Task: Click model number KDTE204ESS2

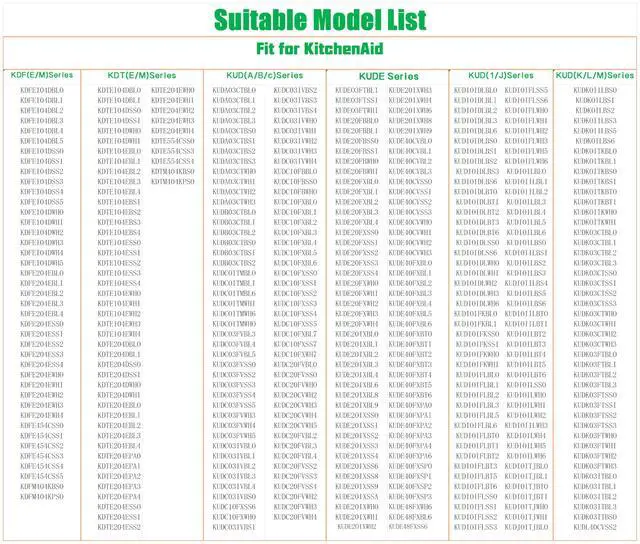Action: [x=119, y=527]
